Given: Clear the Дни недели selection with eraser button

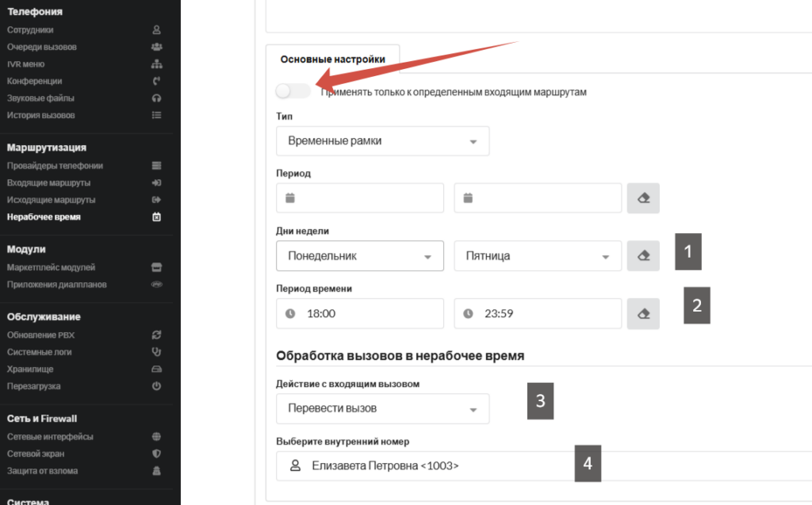Looking at the screenshot, I should pos(643,256).
